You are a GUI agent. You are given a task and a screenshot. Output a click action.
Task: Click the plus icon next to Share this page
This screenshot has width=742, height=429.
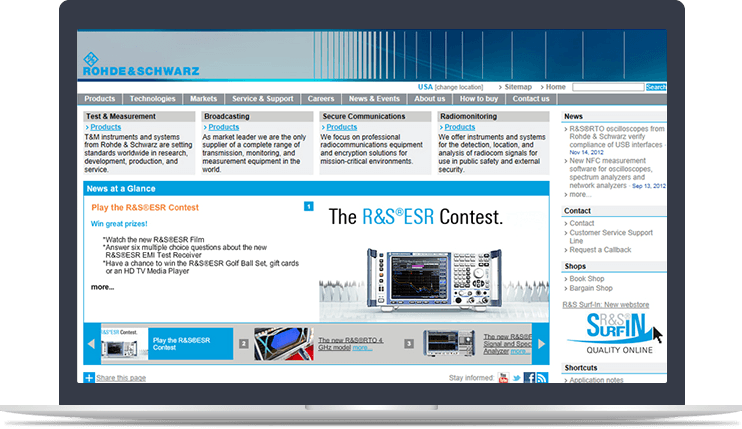[89, 378]
